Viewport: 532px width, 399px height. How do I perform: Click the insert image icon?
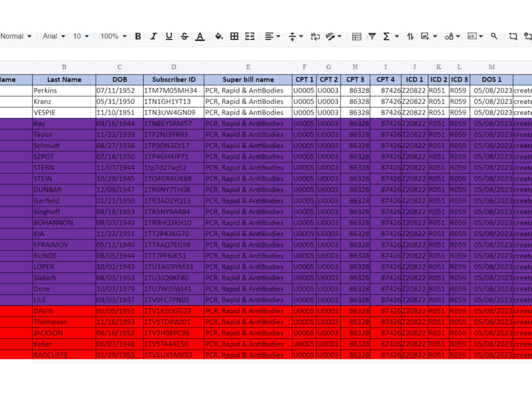[x=425, y=36]
